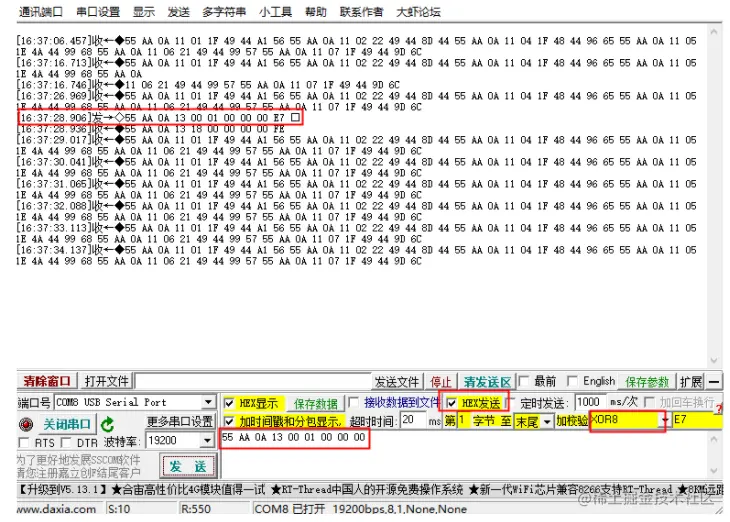Check the RTS checkbox
This screenshot has height=522, width=730.
pyautogui.click(x=24, y=442)
